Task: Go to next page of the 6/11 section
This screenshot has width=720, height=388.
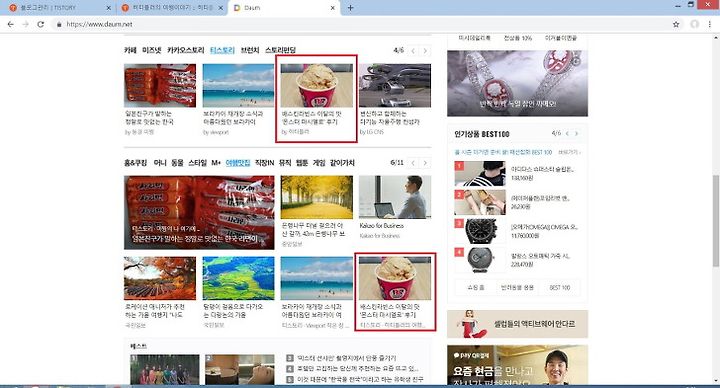Action: click(x=425, y=163)
